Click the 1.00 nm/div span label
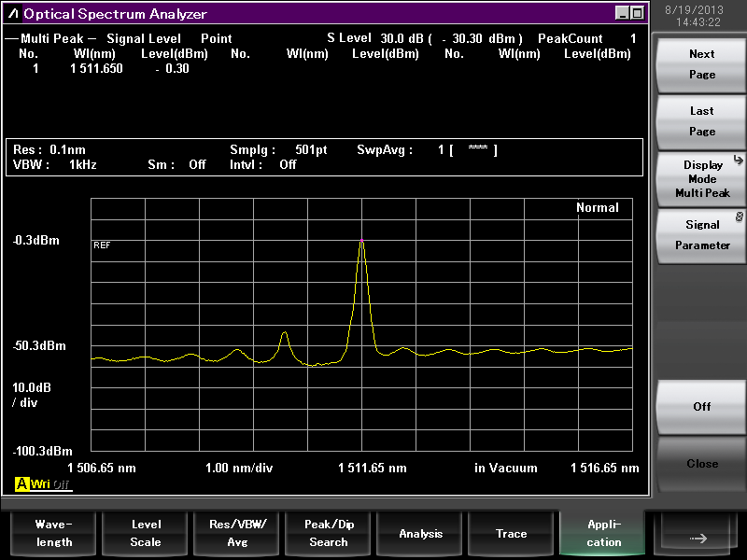This screenshot has width=747, height=560. point(239,469)
